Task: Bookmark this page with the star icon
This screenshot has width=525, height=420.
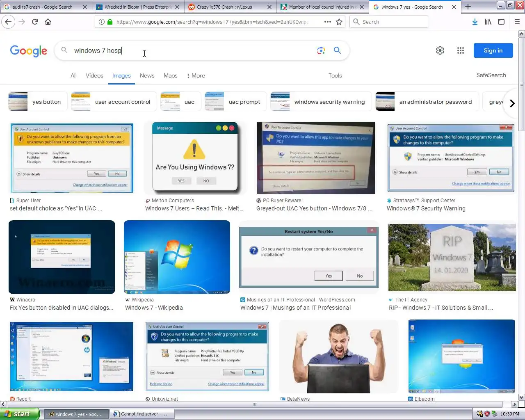Action: tap(339, 22)
